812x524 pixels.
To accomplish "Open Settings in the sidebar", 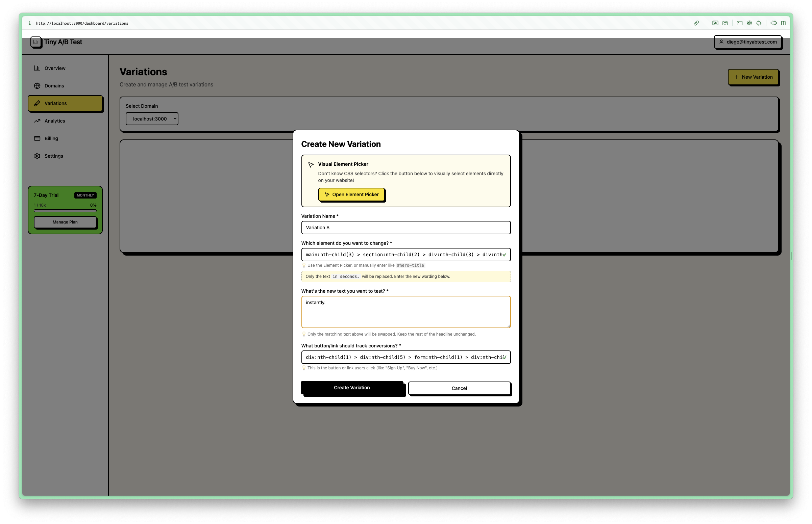I will tap(53, 156).
